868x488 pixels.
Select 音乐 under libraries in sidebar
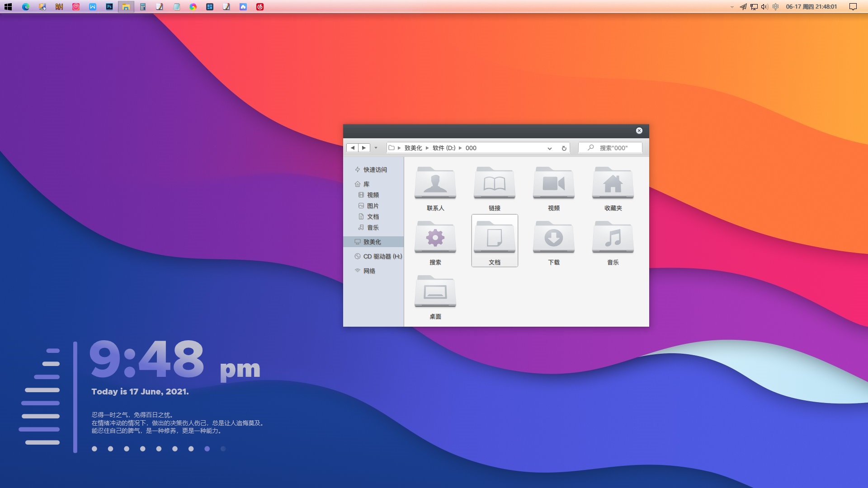coord(373,227)
